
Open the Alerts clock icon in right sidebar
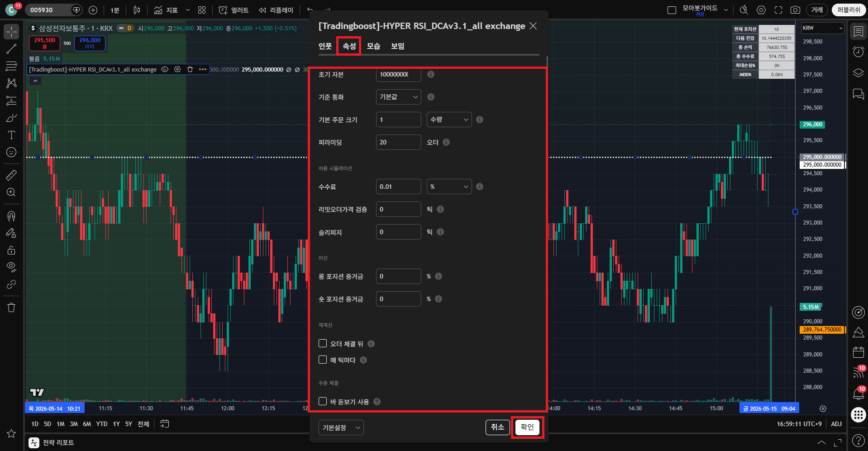(x=858, y=52)
